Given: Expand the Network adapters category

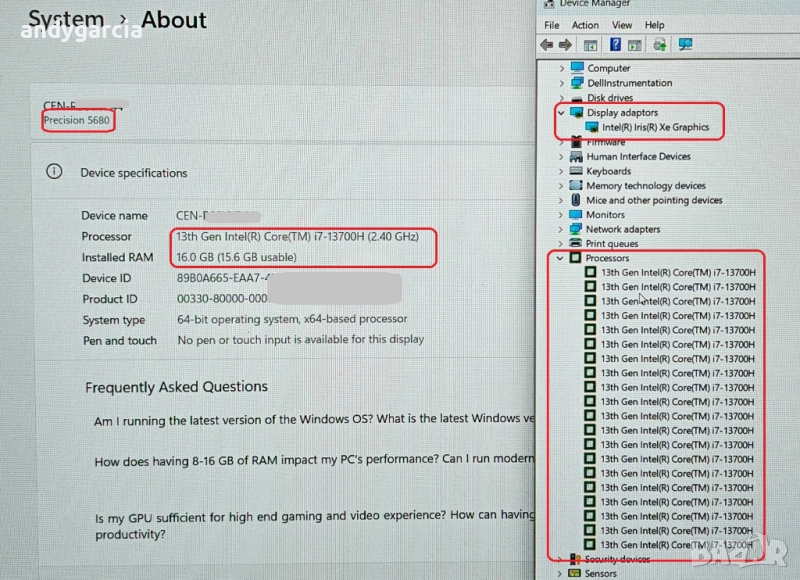Looking at the screenshot, I should tap(561, 229).
